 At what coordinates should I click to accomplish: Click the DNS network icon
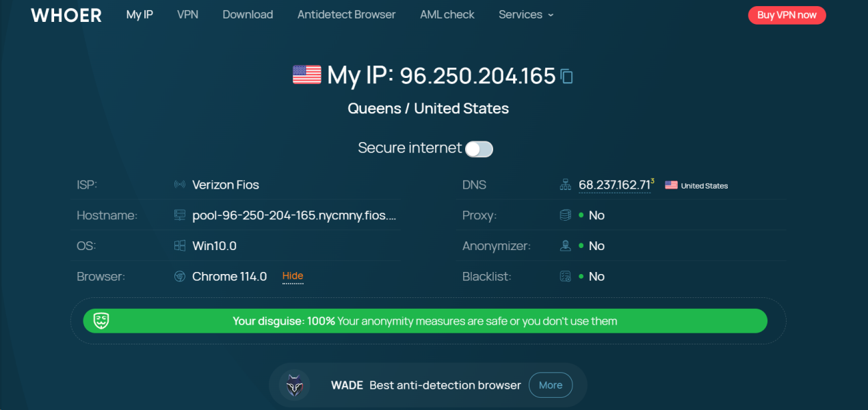point(565,184)
